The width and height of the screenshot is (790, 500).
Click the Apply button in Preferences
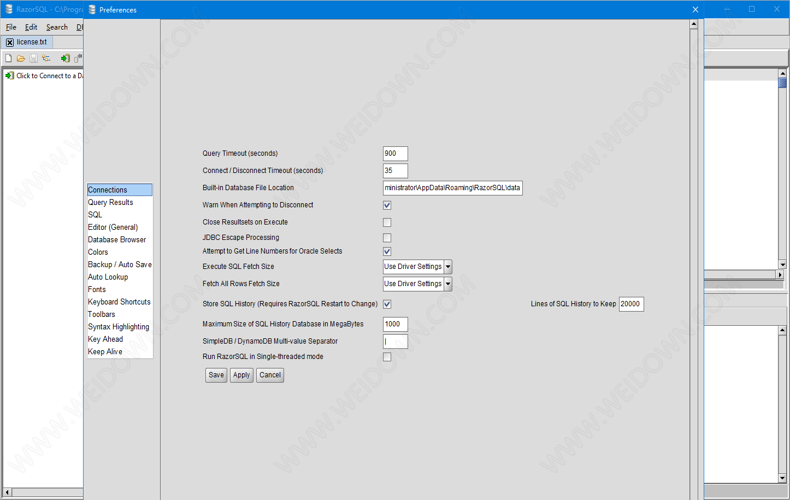click(241, 375)
